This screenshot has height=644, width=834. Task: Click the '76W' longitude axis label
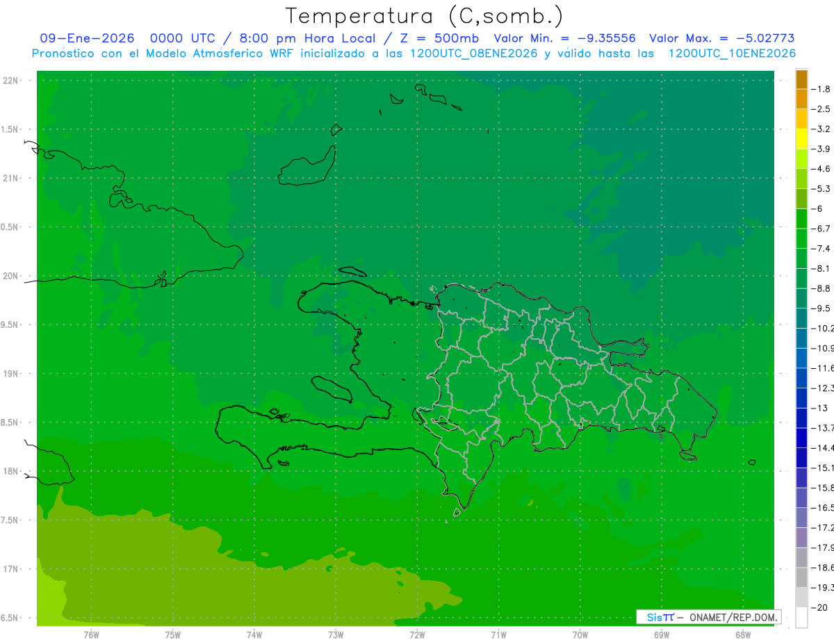point(92,635)
